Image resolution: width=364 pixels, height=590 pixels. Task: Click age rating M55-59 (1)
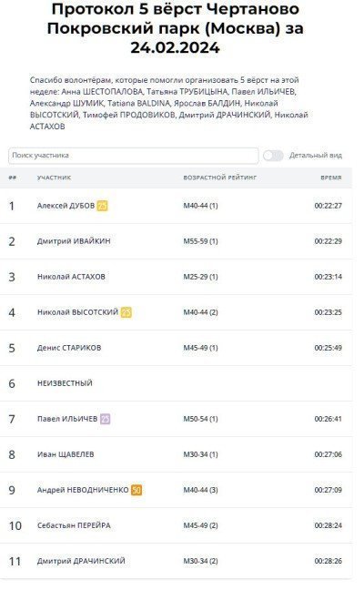200,241
